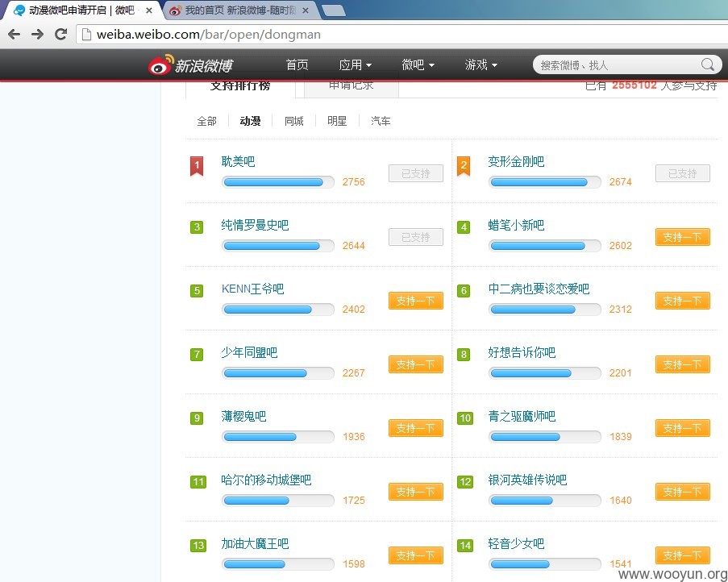
Task: Open the 银河英雄传说吧 link
Action: (527, 480)
